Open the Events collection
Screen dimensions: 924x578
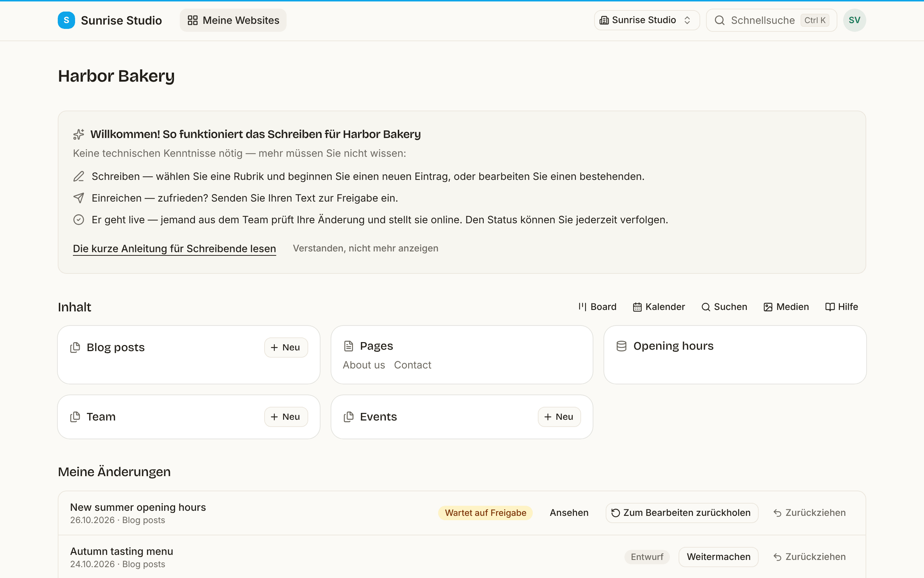[378, 417]
